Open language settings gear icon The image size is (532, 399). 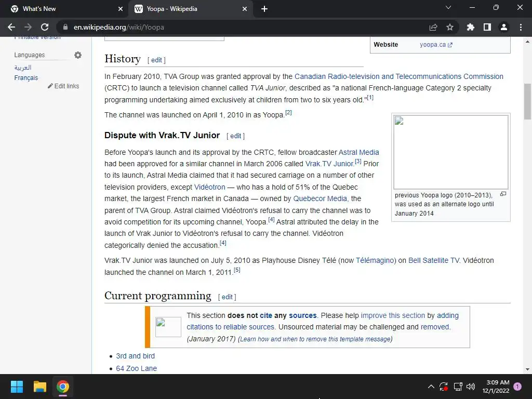pos(78,55)
